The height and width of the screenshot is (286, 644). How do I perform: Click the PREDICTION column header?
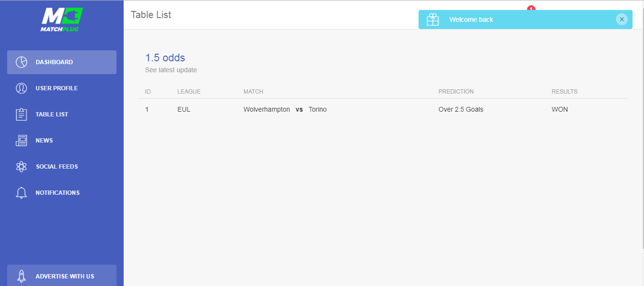click(456, 92)
